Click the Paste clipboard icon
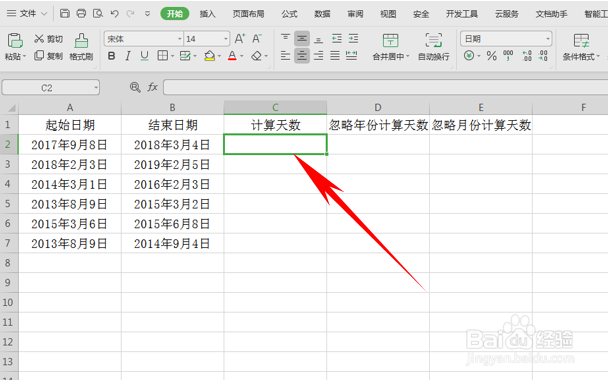608x380 pixels. click(x=15, y=40)
